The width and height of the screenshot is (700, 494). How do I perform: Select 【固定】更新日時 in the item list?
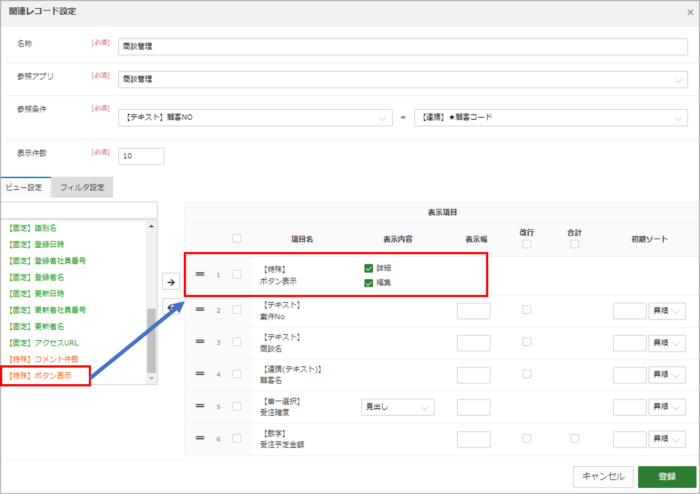coord(37,294)
